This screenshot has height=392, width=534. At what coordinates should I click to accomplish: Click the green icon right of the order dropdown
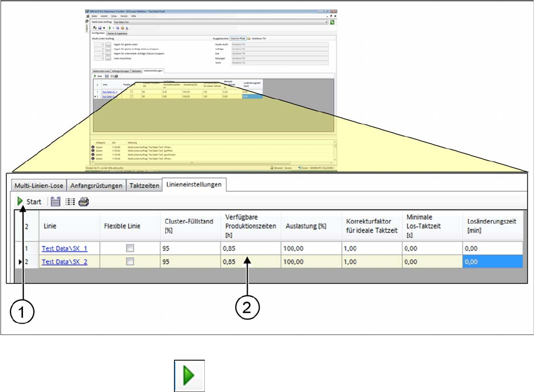(332, 22)
